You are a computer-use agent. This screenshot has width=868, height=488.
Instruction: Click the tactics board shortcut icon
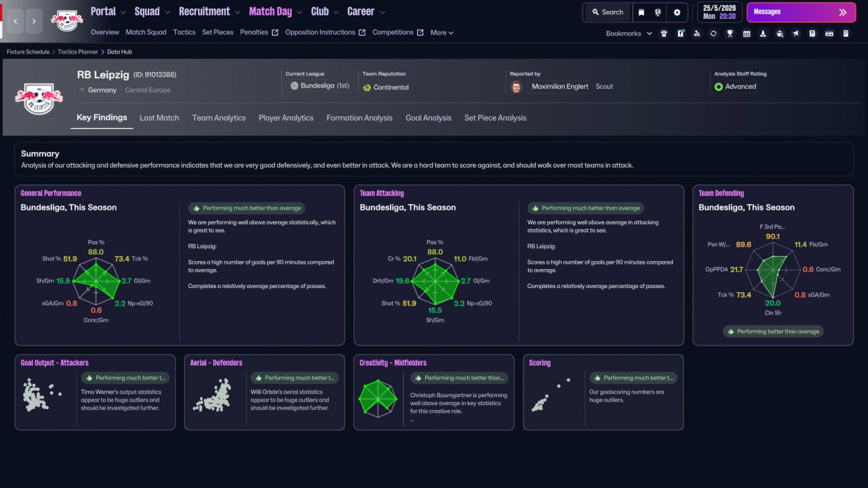point(680,33)
